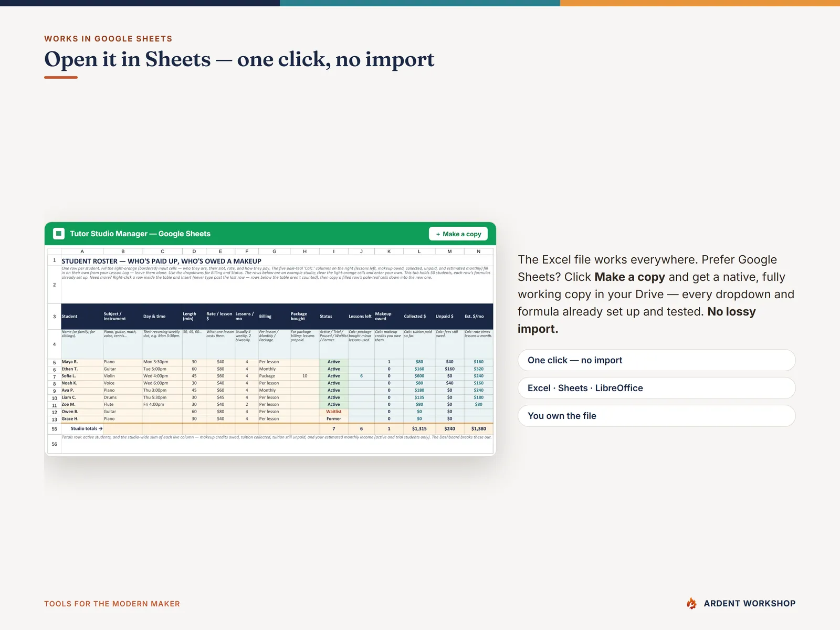Click the Ardent Workshop flame logo
The width and height of the screenshot is (840, 630).
692,604
